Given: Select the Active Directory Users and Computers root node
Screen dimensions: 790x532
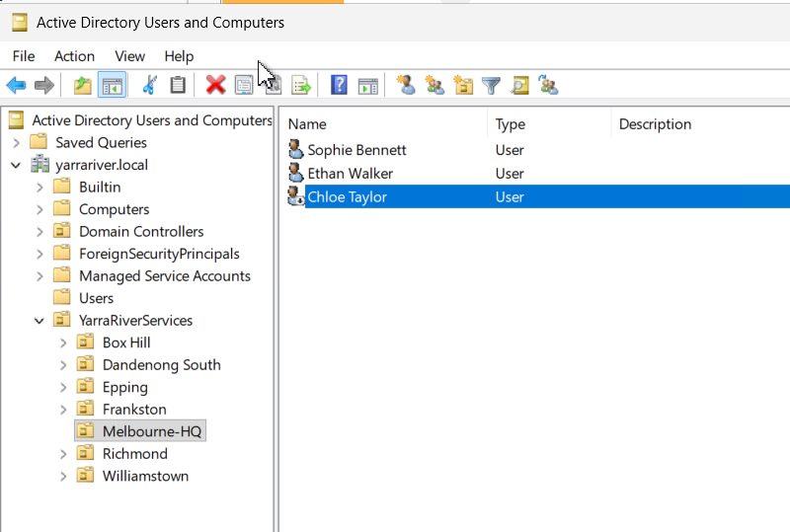Looking at the screenshot, I should 152,119.
